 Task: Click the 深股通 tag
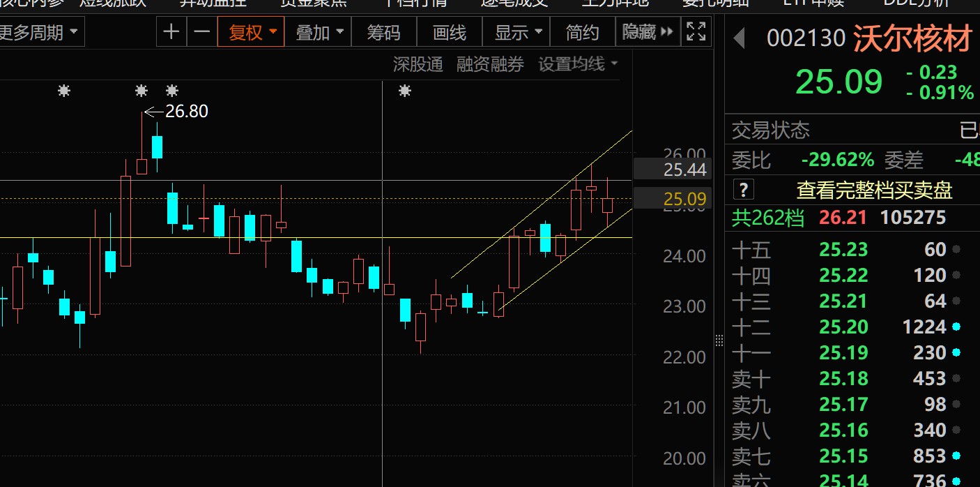point(418,65)
